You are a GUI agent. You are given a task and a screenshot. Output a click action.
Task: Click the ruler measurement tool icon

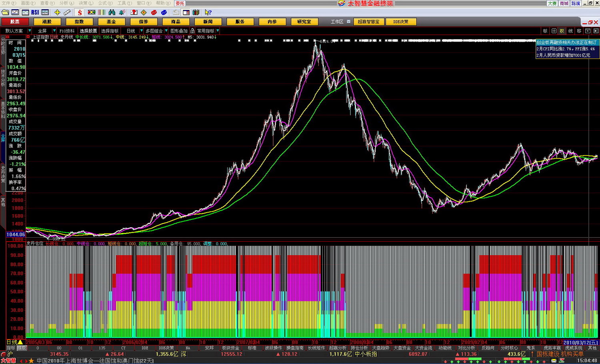[67, 12]
